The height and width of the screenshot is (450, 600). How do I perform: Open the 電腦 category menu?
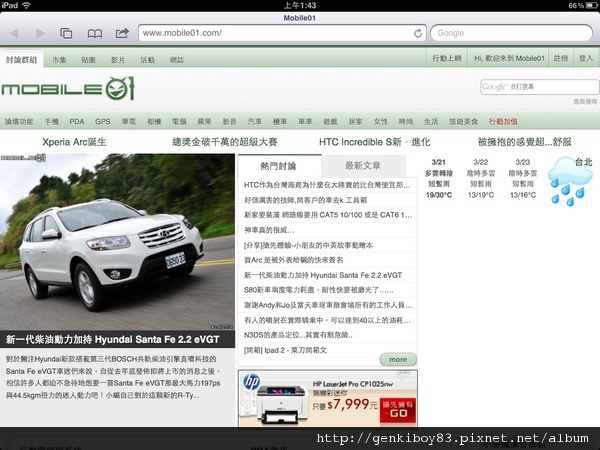[179, 122]
